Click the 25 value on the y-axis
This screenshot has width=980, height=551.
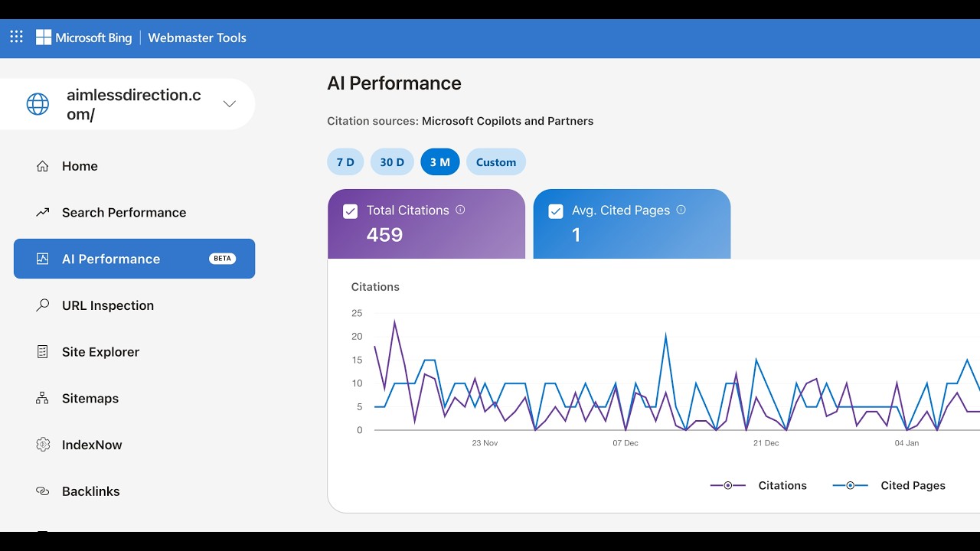pyautogui.click(x=357, y=313)
